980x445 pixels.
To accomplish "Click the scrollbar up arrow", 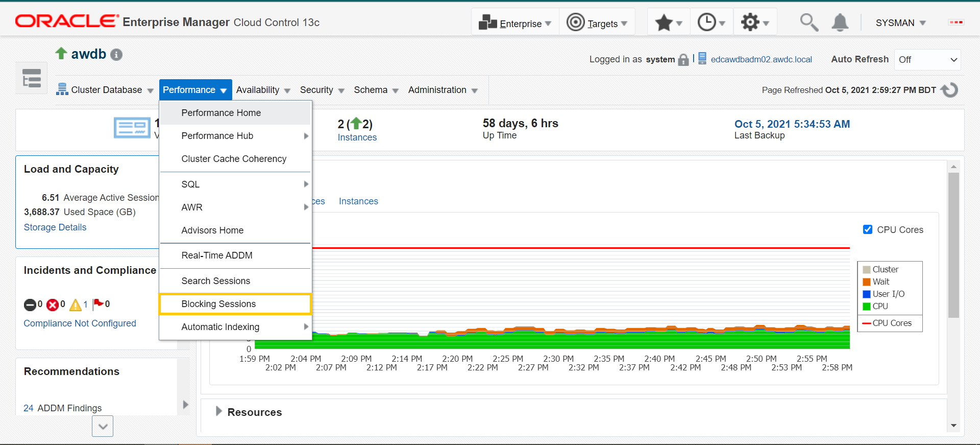I will (953, 167).
